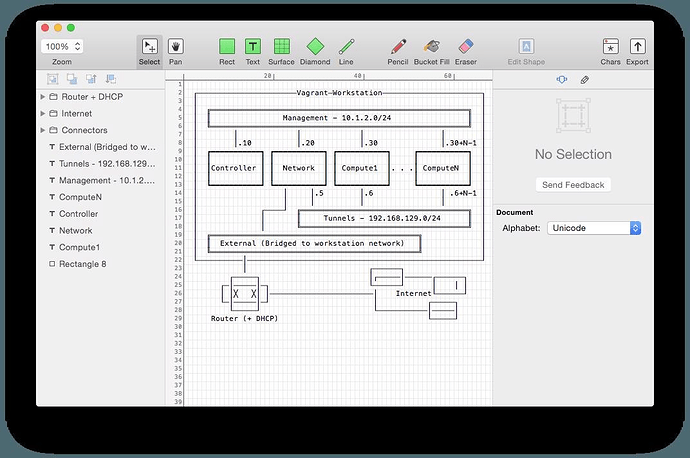Click first layer-arrangement icon above the layer list
The width and height of the screenshot is (690, 458).
click(53, 79)
